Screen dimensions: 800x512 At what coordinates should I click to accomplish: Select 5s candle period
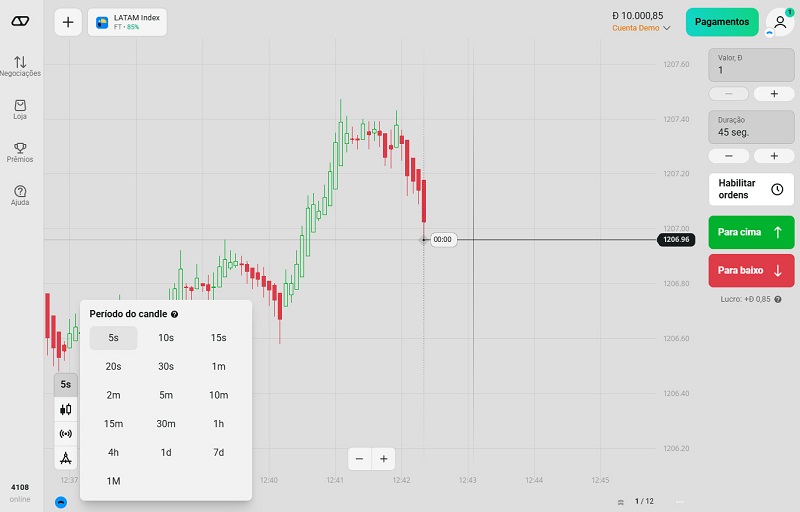pos(113,338)
